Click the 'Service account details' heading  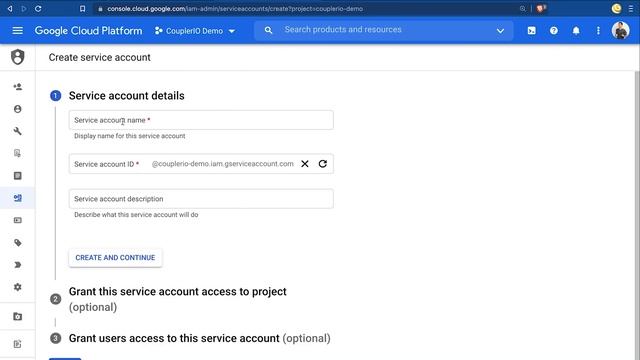127,96
